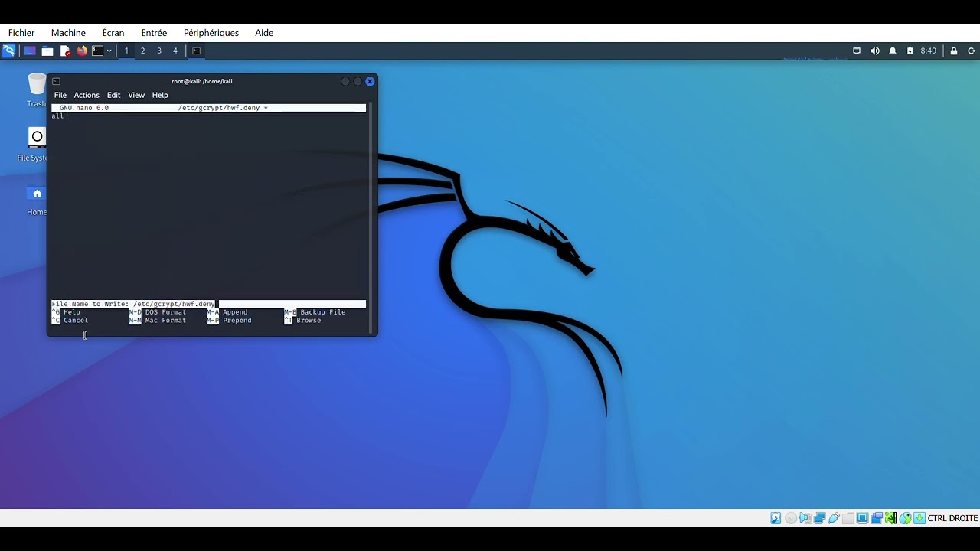Open the Aide VirtualBox menu
The height and width of the screenshot is (551, 980).
[264, 33]
